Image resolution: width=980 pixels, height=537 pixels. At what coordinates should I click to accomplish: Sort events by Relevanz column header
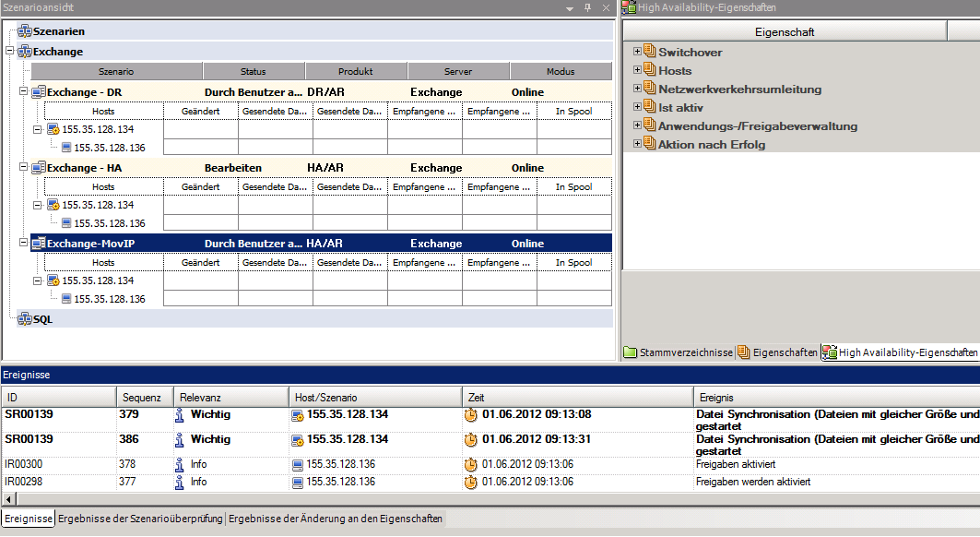click(x=230, y=398)
